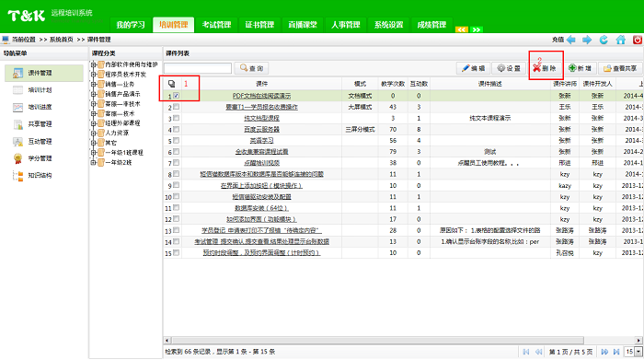Open 培训进度 via its chart icon
644x360 pixels.
pos(17,107)
